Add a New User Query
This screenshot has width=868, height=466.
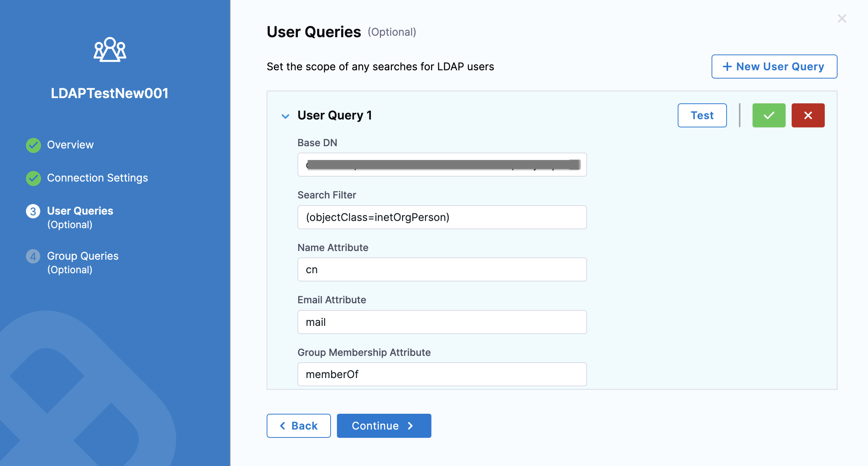(774, 67)
